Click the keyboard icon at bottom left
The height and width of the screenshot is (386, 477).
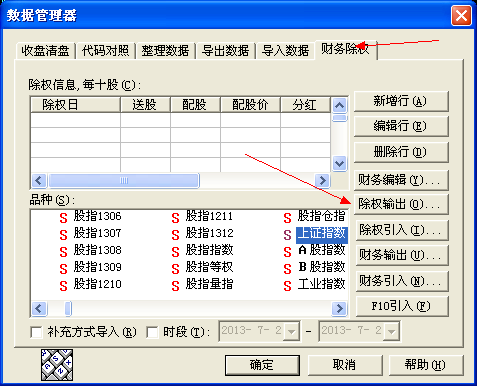(x=57, y=365)
